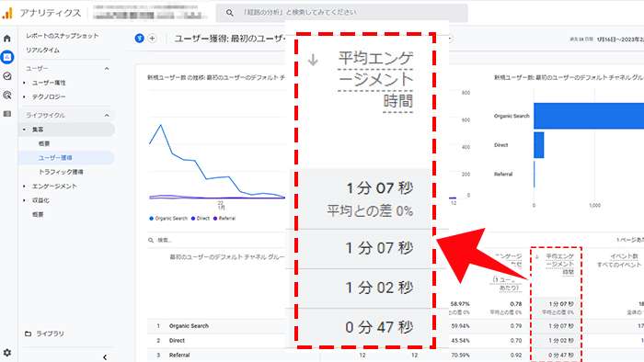
Task: Select トラフィック獲得 report
Action: pyautogui.click(x=61, y=172)
